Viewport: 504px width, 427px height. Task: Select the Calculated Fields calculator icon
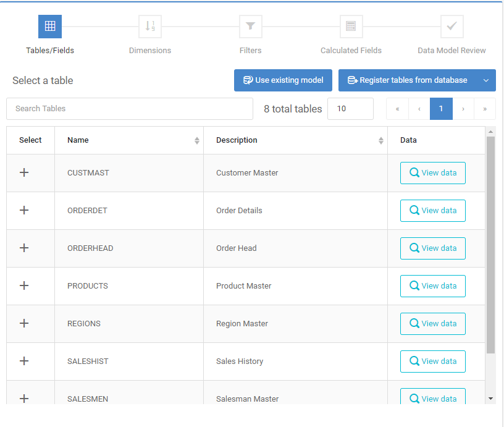[x=351, y=27]
